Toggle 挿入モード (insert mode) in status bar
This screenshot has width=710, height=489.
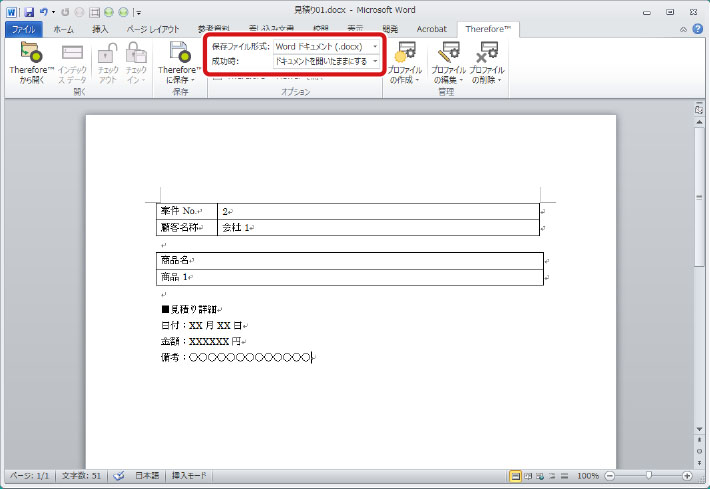coord(189,476)
